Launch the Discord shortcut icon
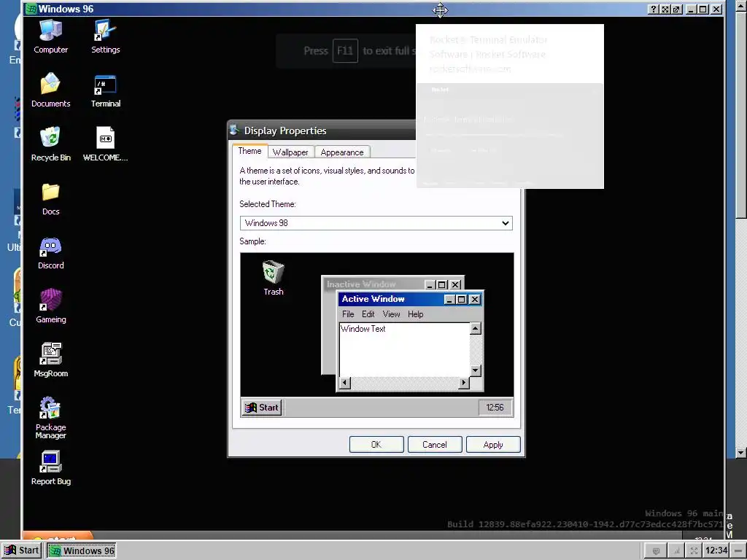 click(50, 253)
